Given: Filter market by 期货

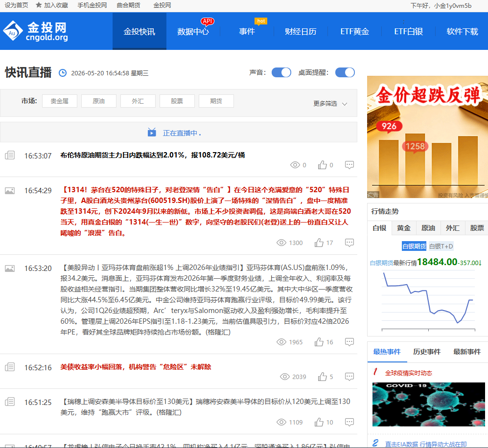Looking at the screenshot, I should [216, 101].
